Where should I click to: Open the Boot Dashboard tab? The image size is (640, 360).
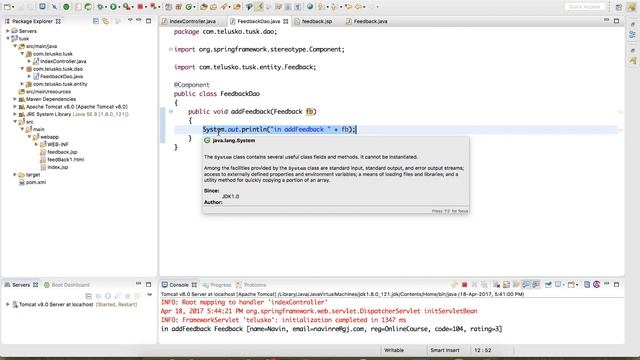tap(67, 285)
